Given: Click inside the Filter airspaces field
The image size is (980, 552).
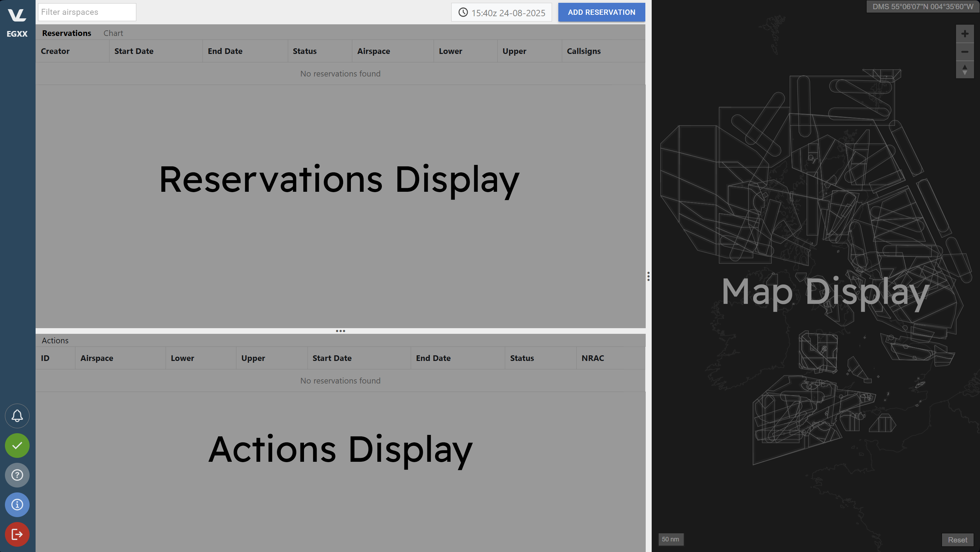Looking at the screenshot, I should 87,12.
